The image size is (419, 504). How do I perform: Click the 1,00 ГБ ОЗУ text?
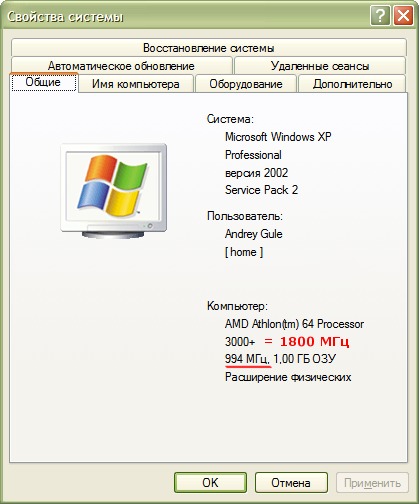(x=305, y=359)
